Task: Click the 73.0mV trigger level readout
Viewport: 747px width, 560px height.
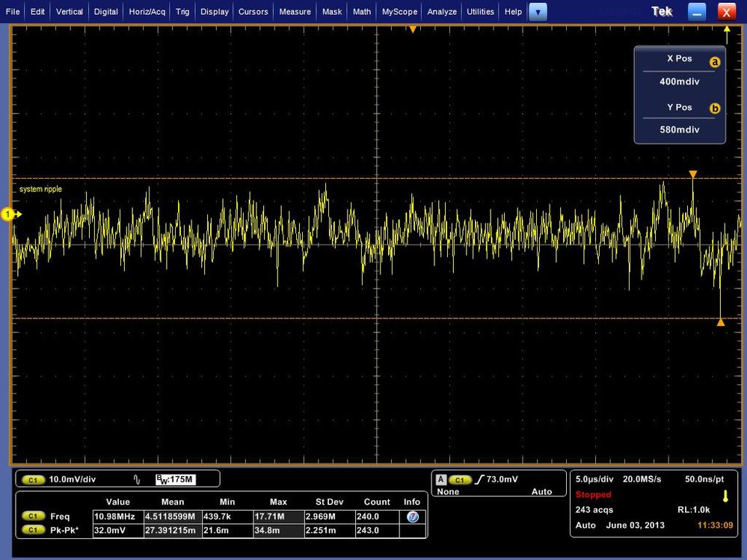Action: click(502, 479)
